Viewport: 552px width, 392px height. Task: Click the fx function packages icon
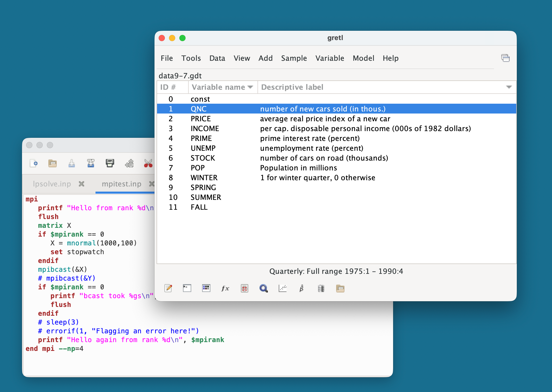[x=225, y=288]
